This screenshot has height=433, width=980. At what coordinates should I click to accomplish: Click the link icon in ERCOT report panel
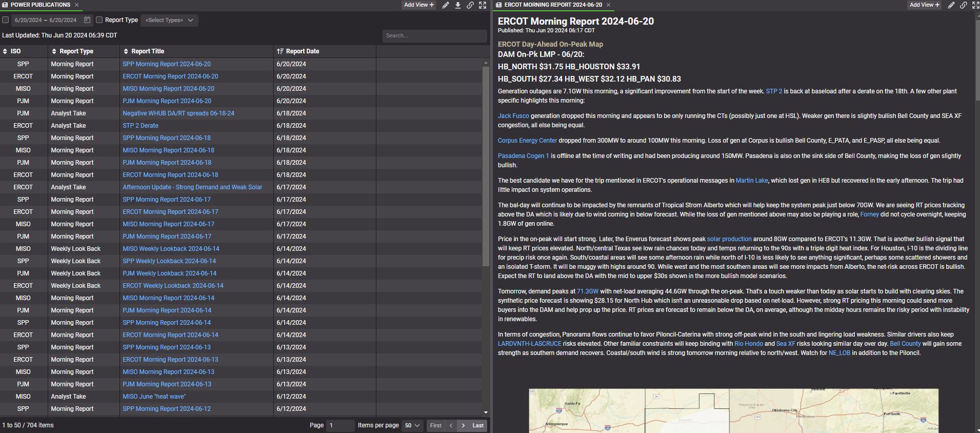point(964,5)
